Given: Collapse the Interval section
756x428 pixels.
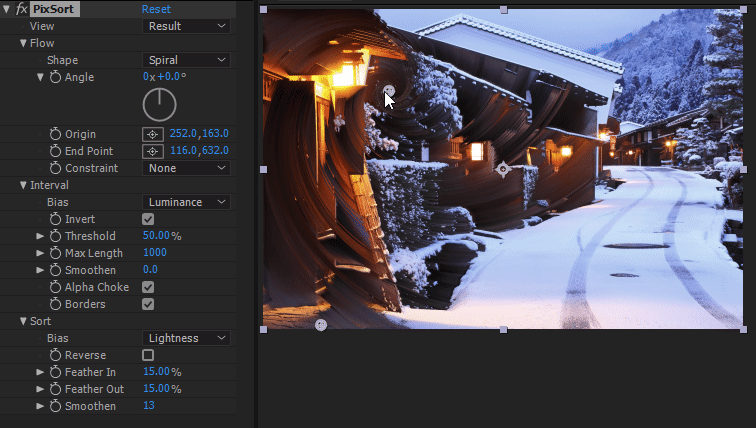Looking at the screenshot, I should pyautogui.click(x=23, y=185).
